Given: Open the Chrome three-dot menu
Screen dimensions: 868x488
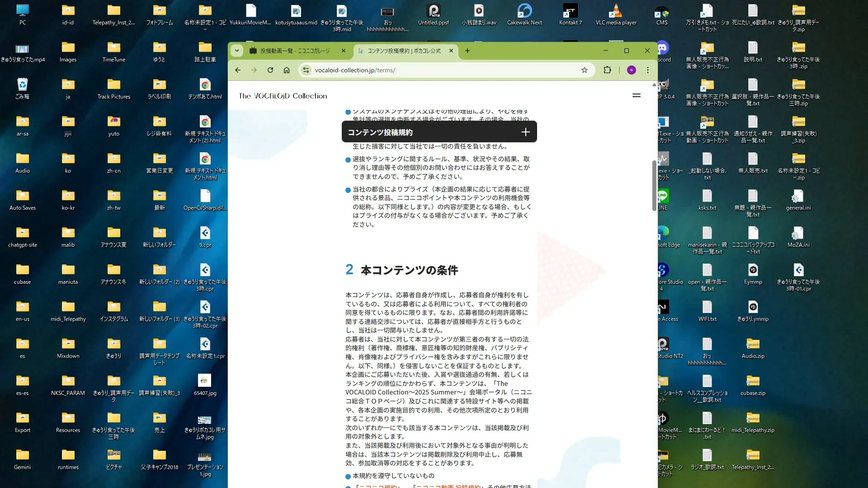Looking at the screenshot, I should coord(648,70).
